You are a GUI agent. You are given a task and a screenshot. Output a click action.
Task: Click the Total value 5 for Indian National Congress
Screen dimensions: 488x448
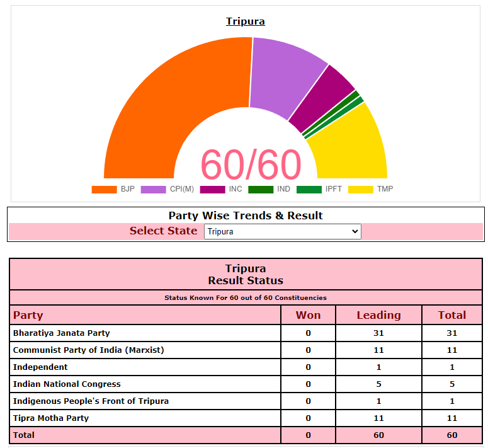452,384
